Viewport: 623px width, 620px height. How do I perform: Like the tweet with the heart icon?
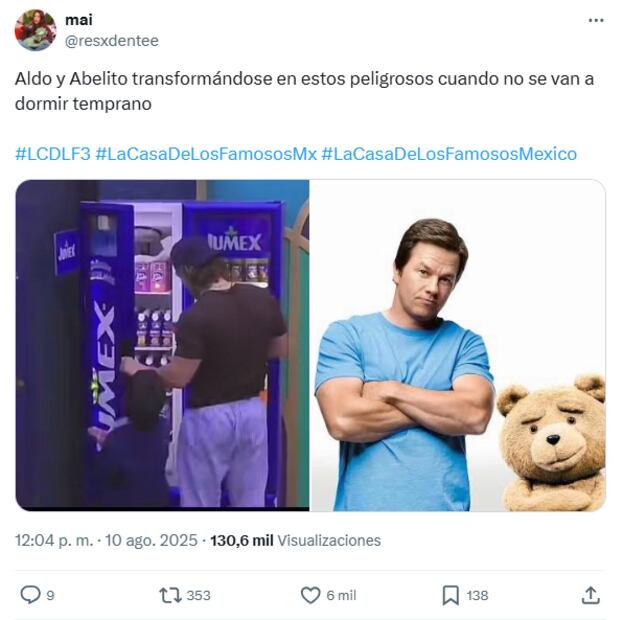(x=310, y=595)
